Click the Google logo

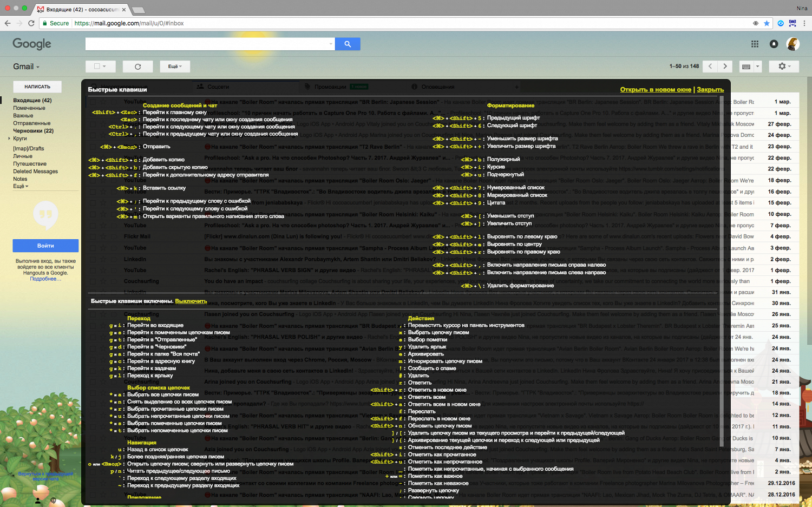(32, 44)
